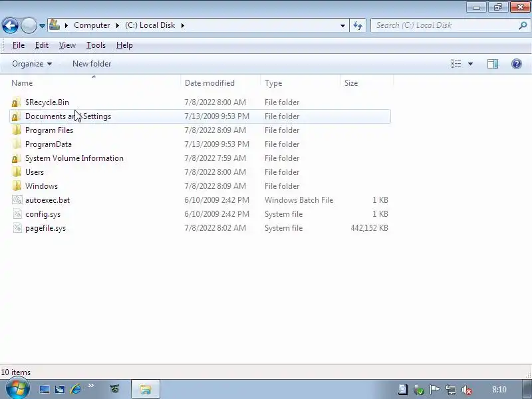
Task: Select the ProgramData folder icon
Action: [x=17, y=144]
